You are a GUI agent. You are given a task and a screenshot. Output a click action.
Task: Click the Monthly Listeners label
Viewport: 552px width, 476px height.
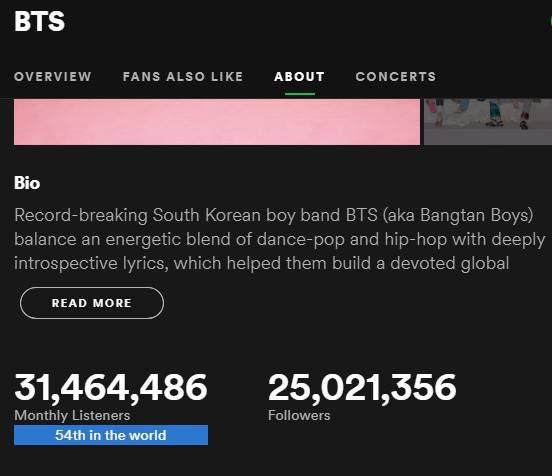(x=72, y=415)
